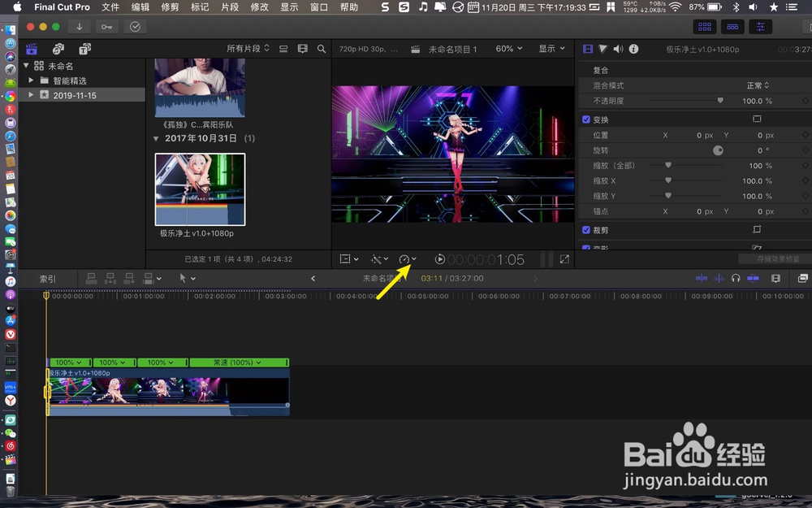Open the 所有片段 filter popup
The width and height of the screenshot is (812, 508).
pyautogui.click(x=248, y=49)
